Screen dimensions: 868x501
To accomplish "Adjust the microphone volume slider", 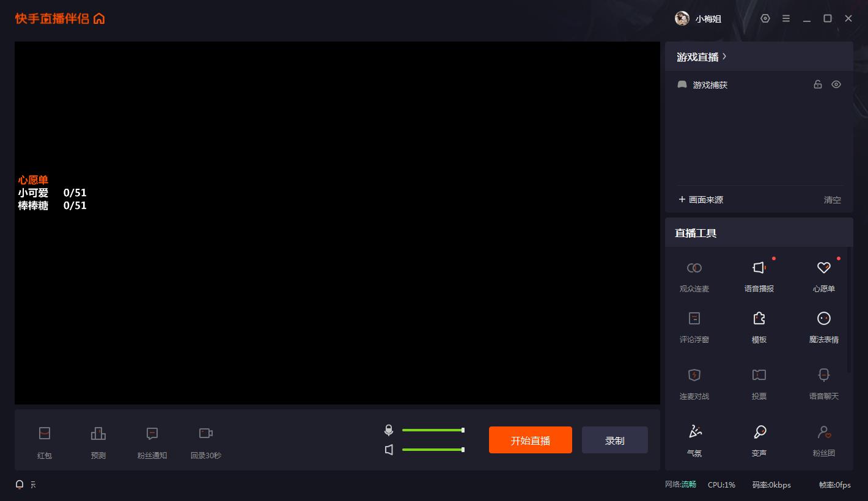I will click(433, 430).
